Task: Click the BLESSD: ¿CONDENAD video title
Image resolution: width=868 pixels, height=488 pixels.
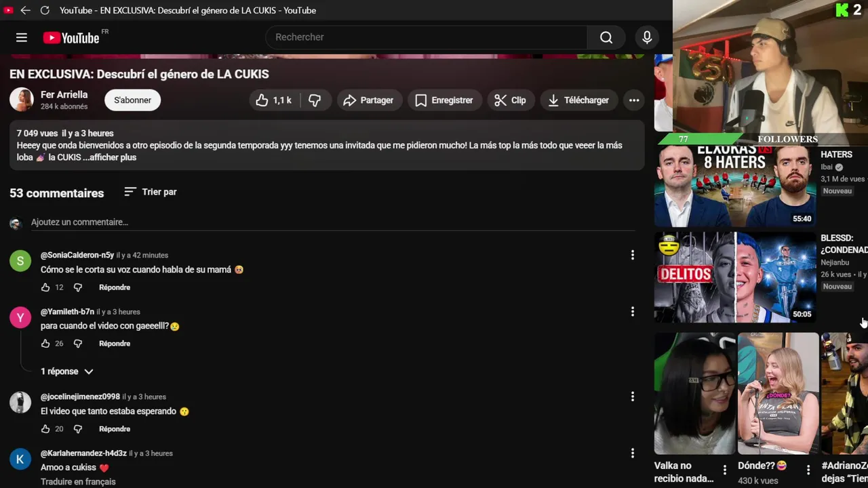Action: (x=844, y=244)
